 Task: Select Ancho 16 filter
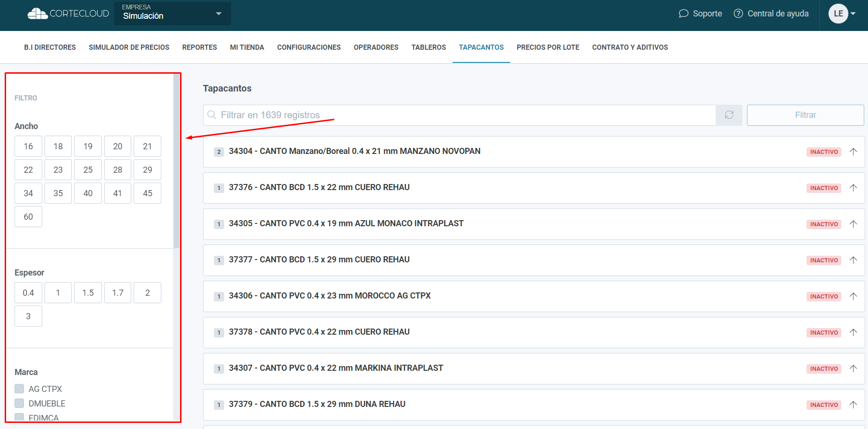28,146
